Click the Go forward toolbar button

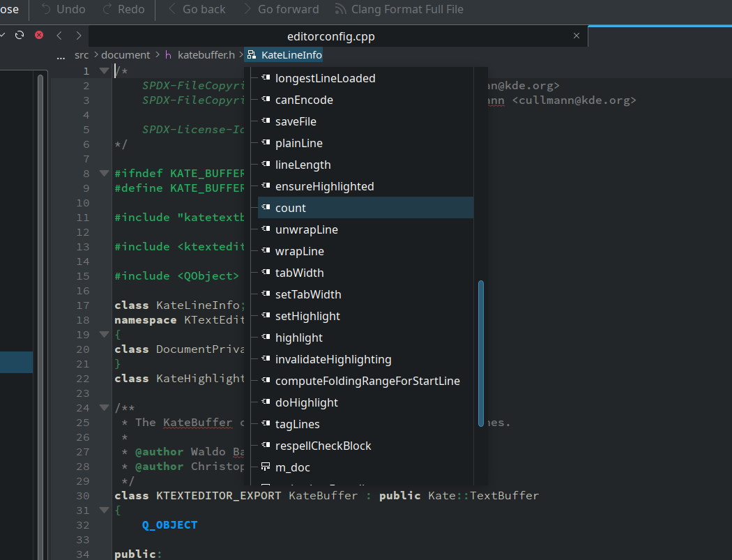coord(282,9)
